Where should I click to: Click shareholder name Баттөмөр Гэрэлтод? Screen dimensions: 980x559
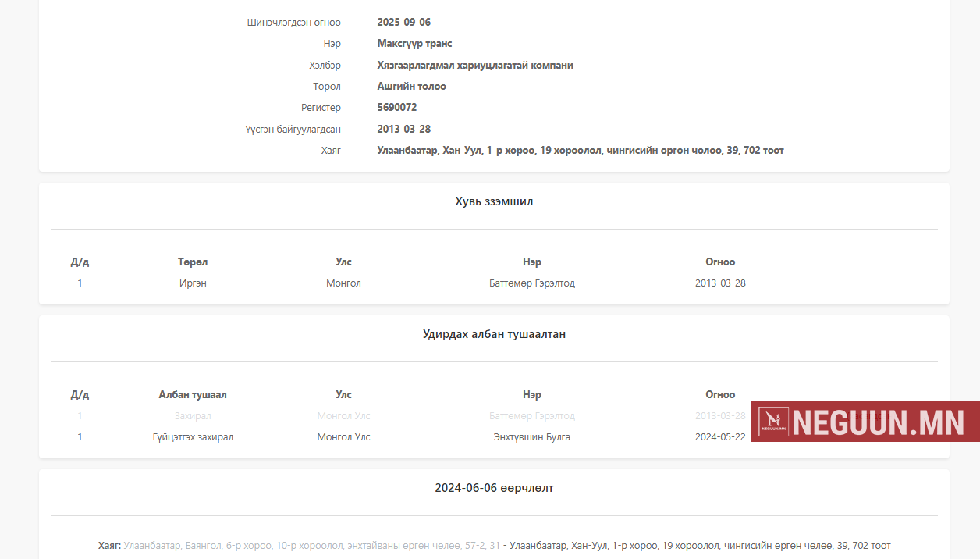click(531, 283)
